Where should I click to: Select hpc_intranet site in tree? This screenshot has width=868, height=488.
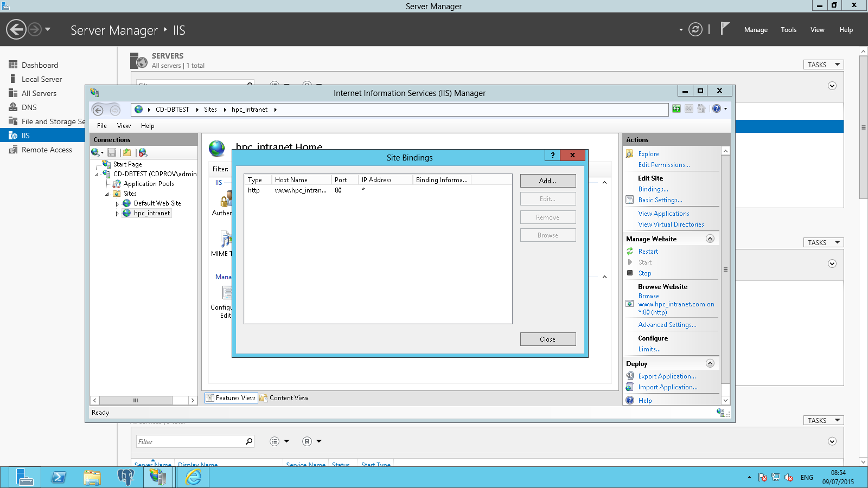152,213
